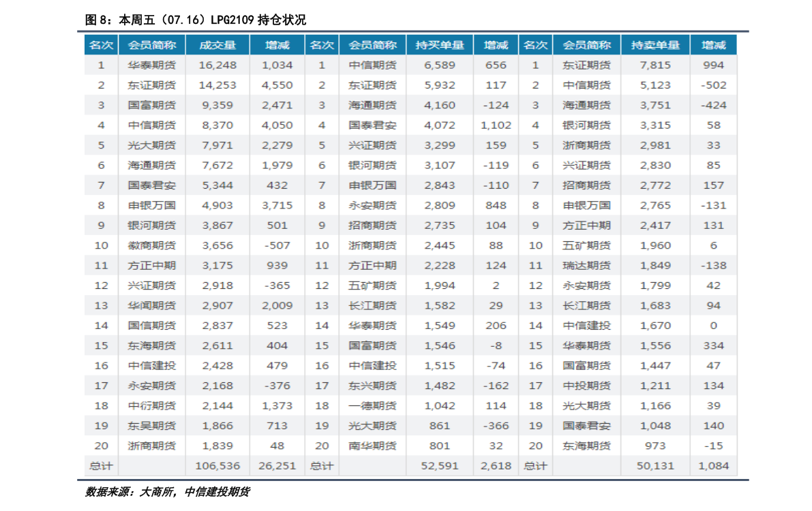The width and height of the screenshot is (812, 511).
Task: Click the member name 瑞达期货
Action: click(587, 266)
